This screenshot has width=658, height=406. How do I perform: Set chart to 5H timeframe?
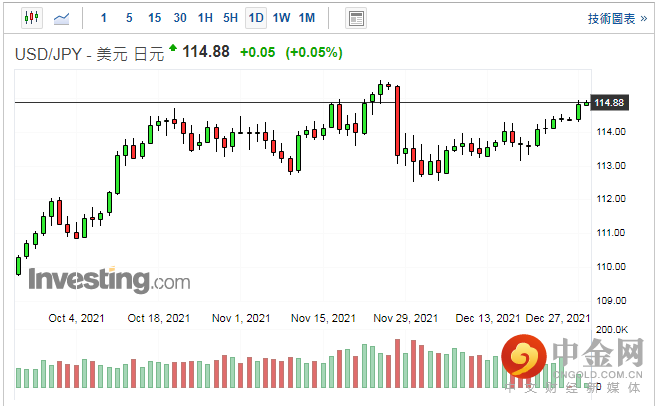point(230,18)
